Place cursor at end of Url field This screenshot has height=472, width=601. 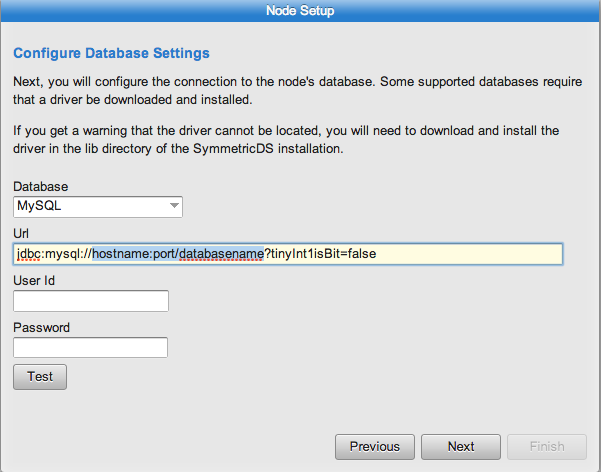point(468,254)
